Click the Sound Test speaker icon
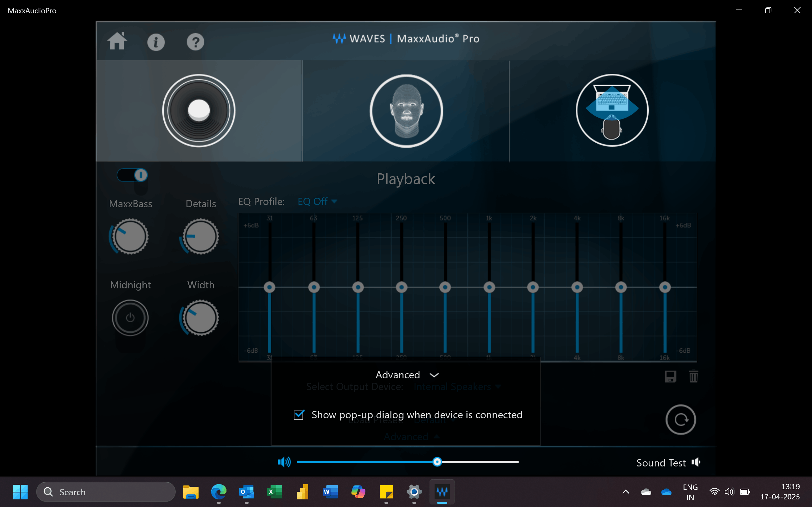This screenshot has height=507, width=812. point(696,462)
